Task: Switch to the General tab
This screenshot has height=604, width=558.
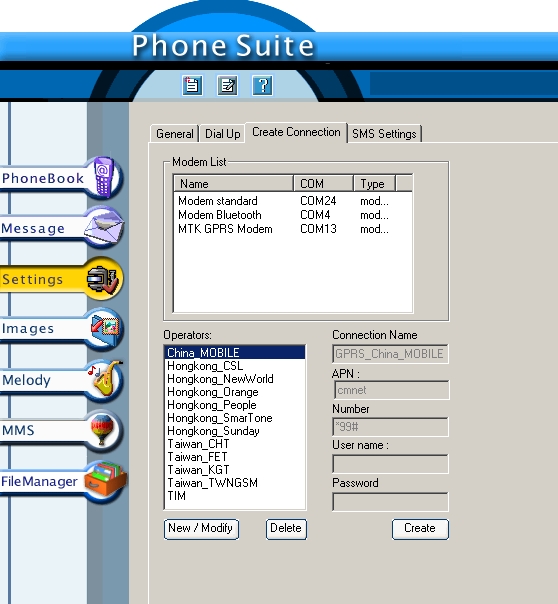Action: pos(174,134)
